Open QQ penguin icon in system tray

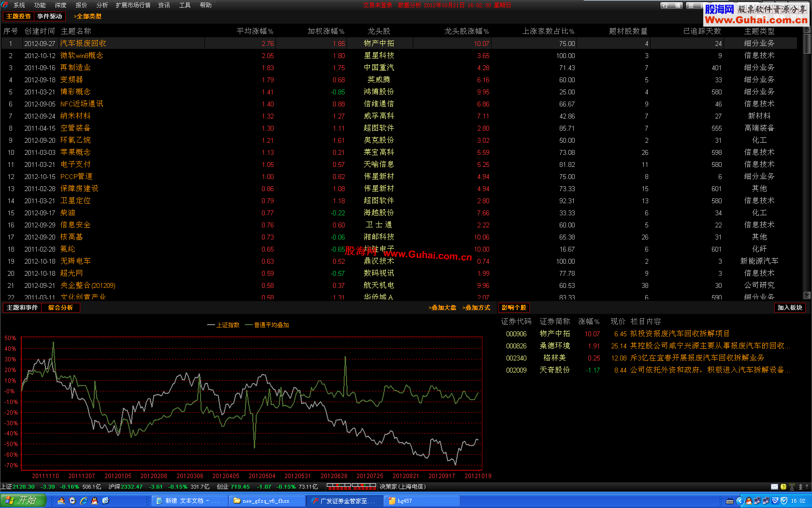(749, 501)
